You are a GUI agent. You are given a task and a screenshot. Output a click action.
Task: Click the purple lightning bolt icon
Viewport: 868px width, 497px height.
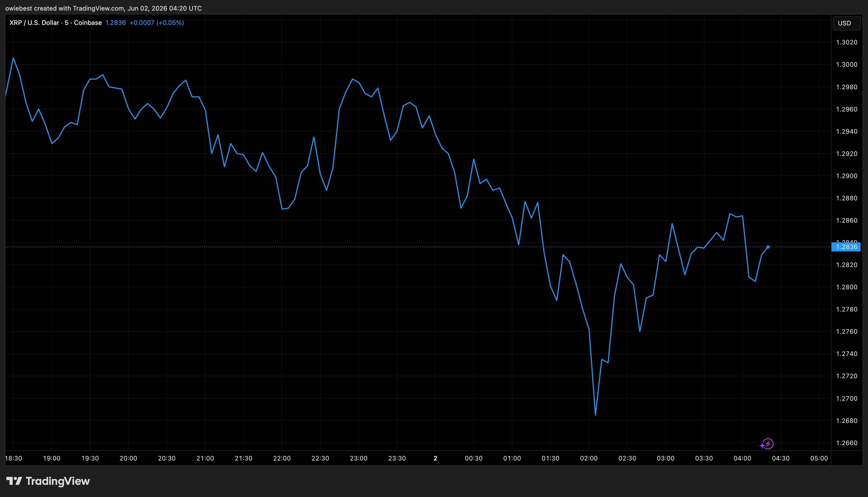point(767,444)
